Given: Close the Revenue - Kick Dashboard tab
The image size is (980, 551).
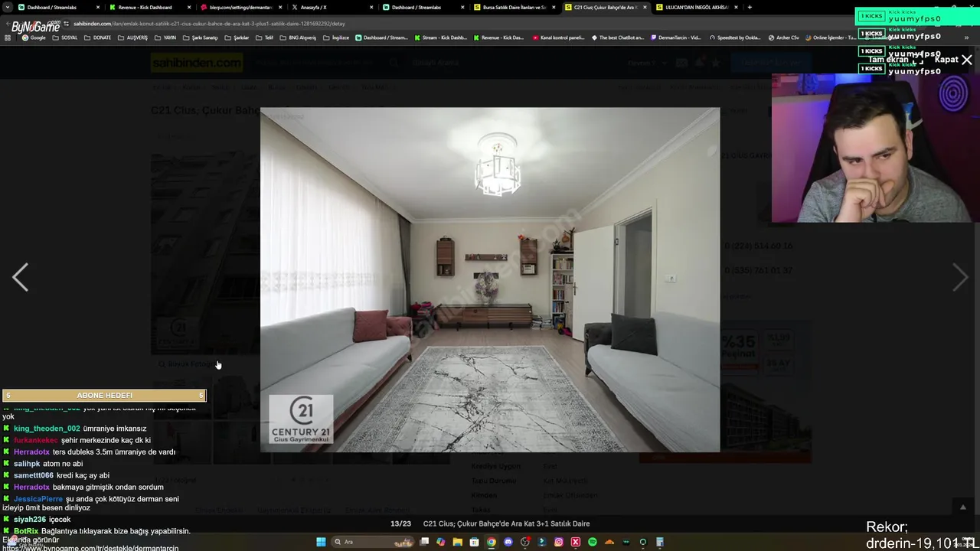Looking at the screenshot, I should (189, 7).
